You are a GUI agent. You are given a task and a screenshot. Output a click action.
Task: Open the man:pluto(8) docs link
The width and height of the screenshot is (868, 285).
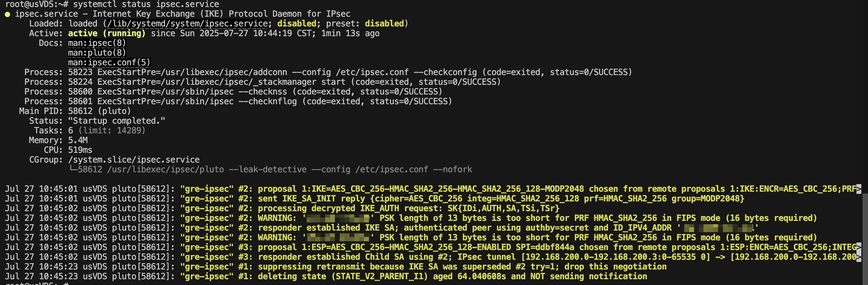pos(97,53)
